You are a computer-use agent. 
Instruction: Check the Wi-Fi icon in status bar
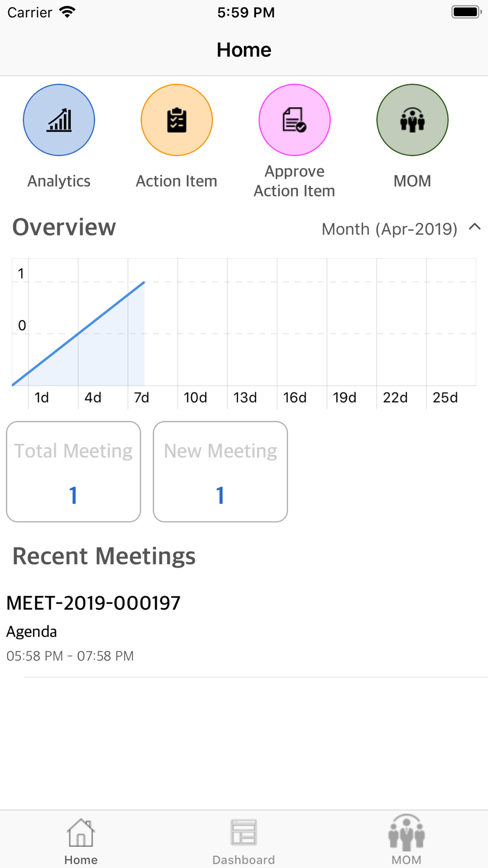[67, 12]
